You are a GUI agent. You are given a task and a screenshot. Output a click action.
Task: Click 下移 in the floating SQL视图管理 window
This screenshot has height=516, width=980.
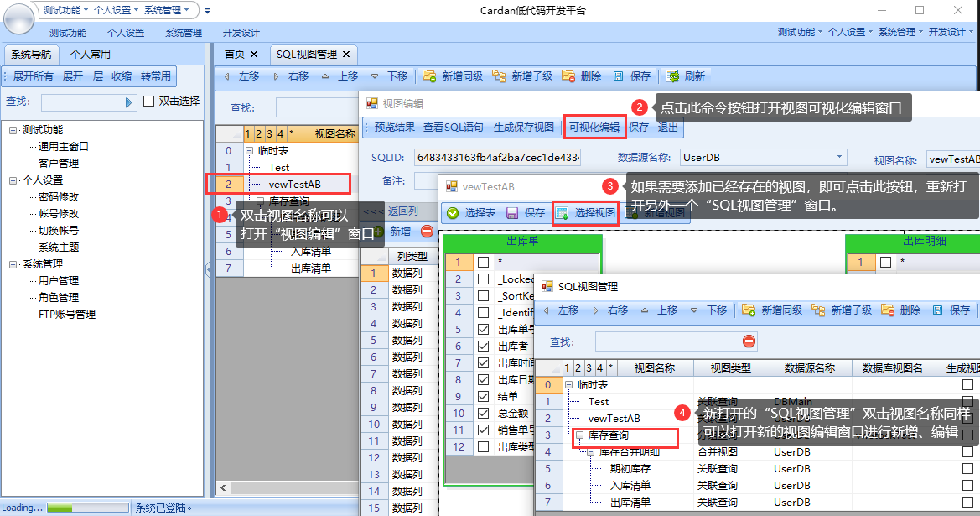(709, 310)
